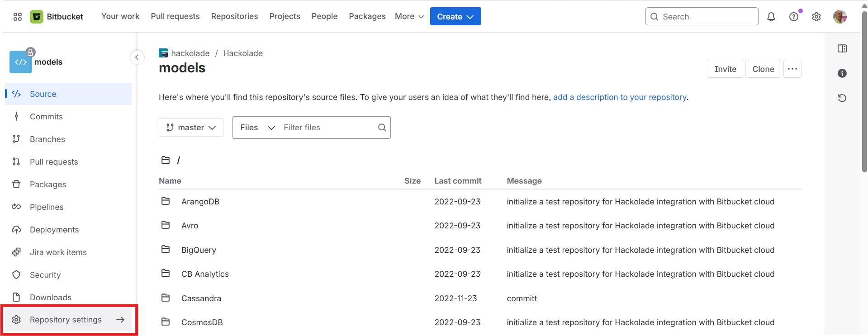Show repository info icon in the right rail
Screen dimensions: 868x336
tap(842, 73)
